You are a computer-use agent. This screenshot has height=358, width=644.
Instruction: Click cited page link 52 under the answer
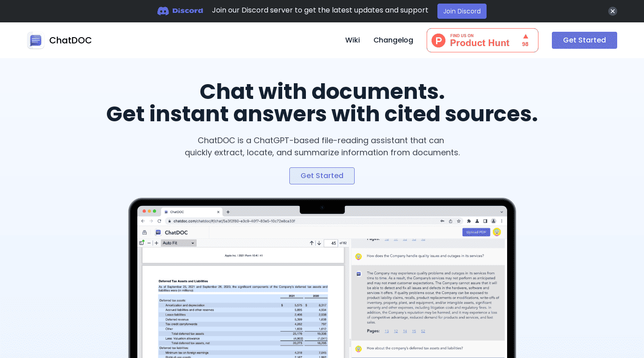tap(423, 331)
